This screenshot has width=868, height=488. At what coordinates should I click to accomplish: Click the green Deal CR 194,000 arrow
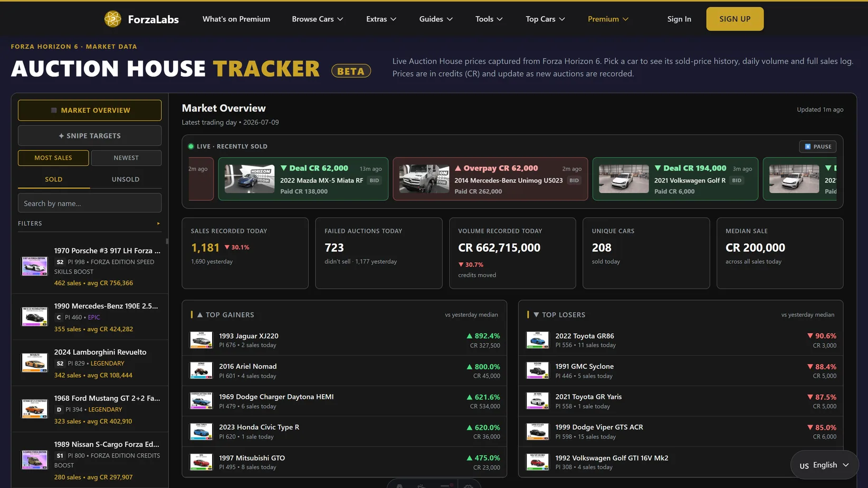point(657,168)
